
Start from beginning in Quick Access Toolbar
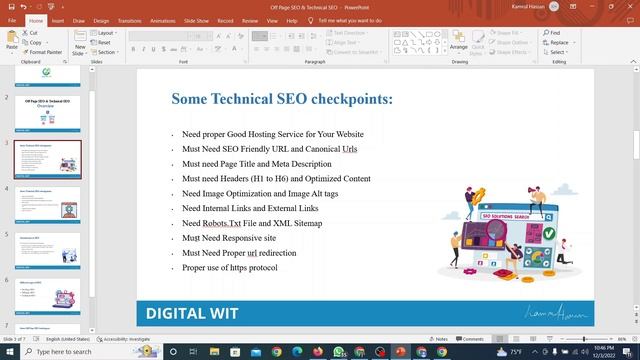[x=51, y=7]
